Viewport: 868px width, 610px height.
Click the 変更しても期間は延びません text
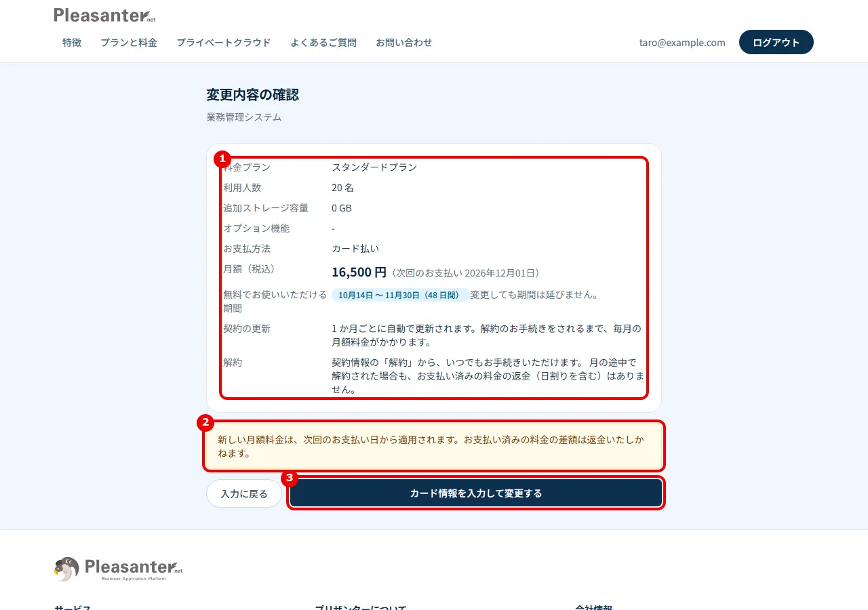(x=534, y=295)
